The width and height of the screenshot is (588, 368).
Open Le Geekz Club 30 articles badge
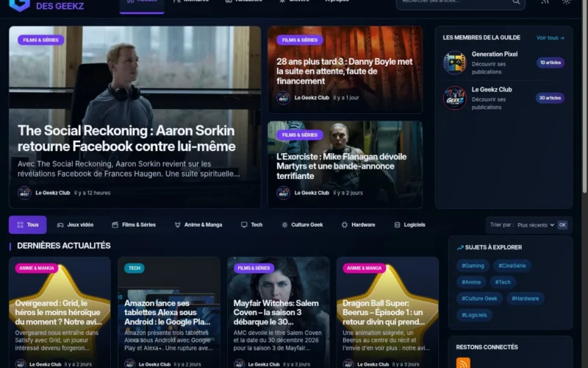[550, 98]
